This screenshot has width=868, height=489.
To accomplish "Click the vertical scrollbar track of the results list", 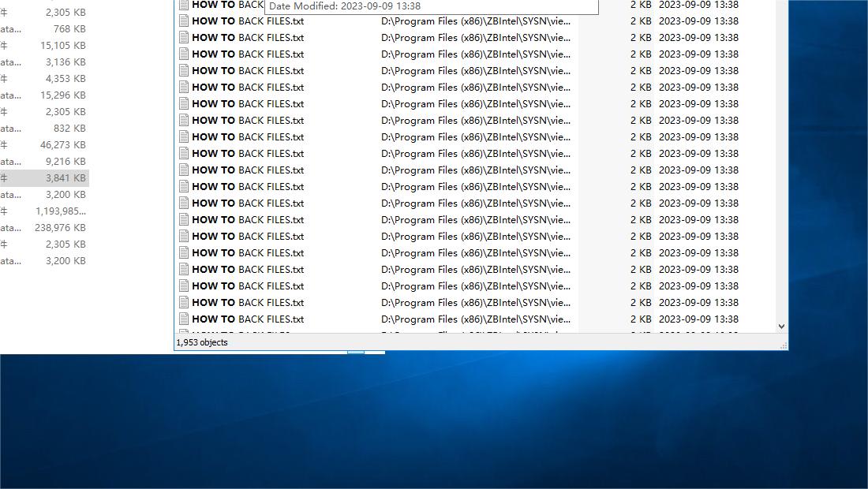I will pyautogui.click(x=781, y=158).
